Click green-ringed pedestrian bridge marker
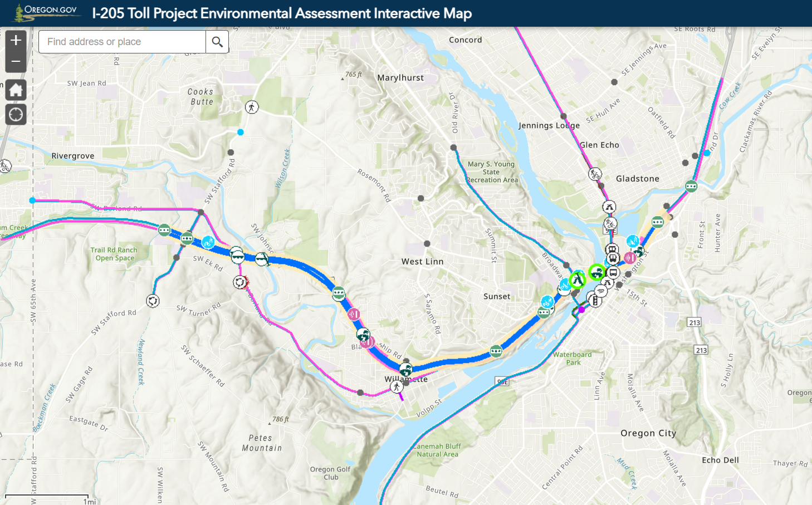 [577, 280]
